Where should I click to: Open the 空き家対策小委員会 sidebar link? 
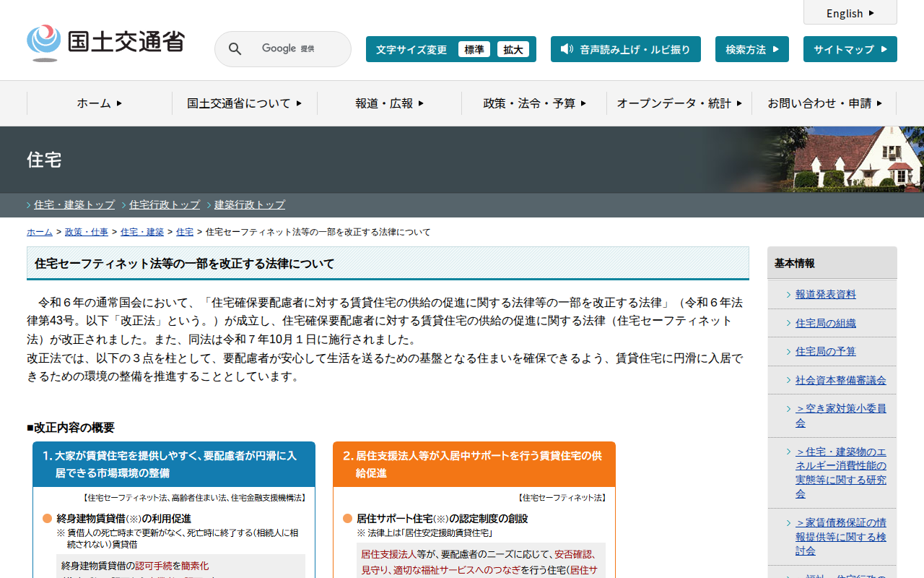(x=841, y=415)
